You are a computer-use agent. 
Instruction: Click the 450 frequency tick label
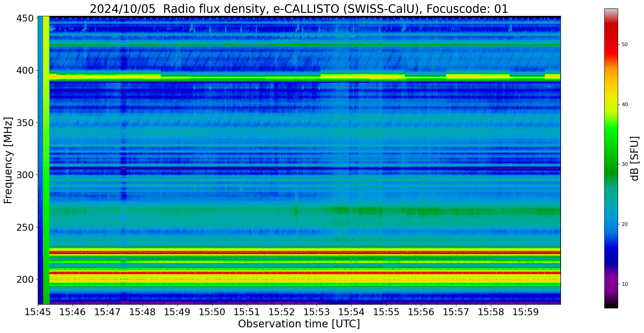(25, 19)
